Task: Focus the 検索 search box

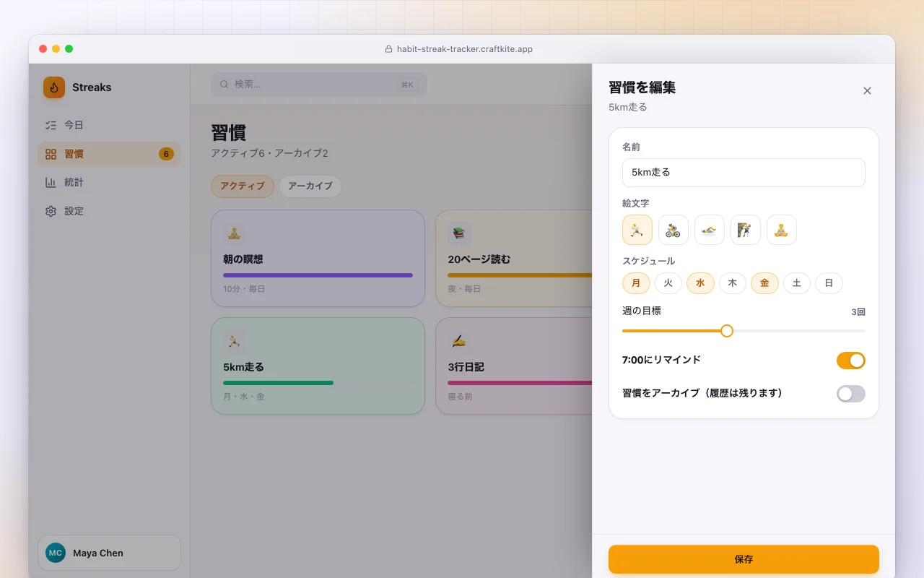Action: [319, 85]
